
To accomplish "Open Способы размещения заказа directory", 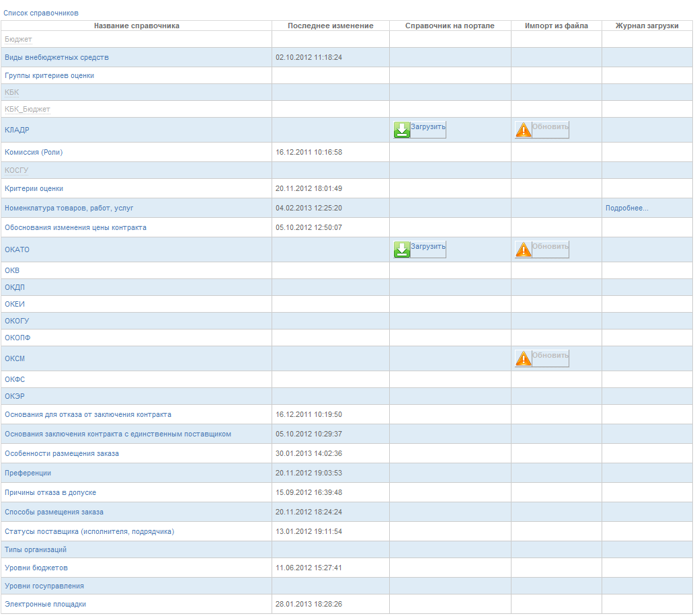I will [x=54, y=512].
